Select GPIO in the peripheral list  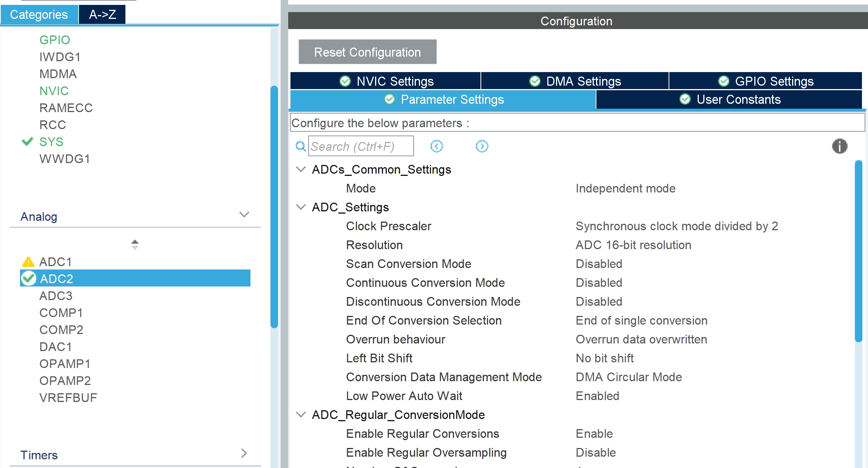[x=55, y=40]
